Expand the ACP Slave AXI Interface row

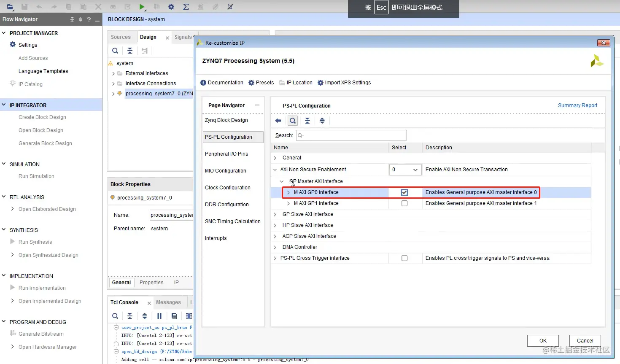(x=275, y=236)
